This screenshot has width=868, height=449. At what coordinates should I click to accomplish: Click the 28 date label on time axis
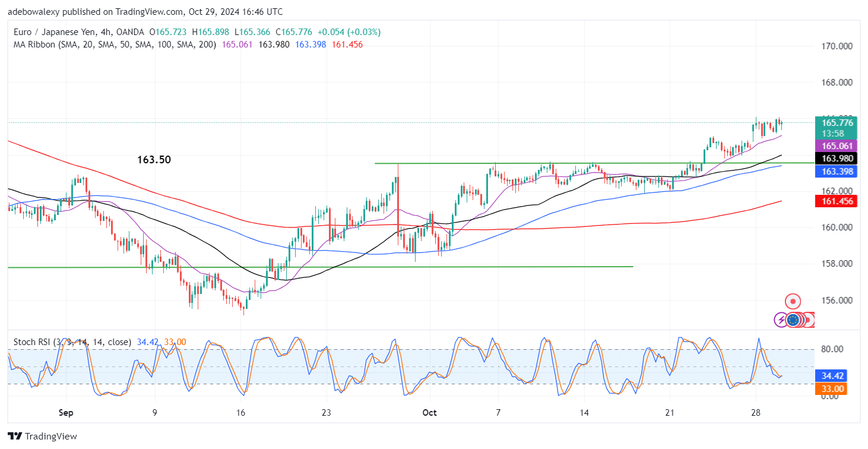[x=756, y=412]
